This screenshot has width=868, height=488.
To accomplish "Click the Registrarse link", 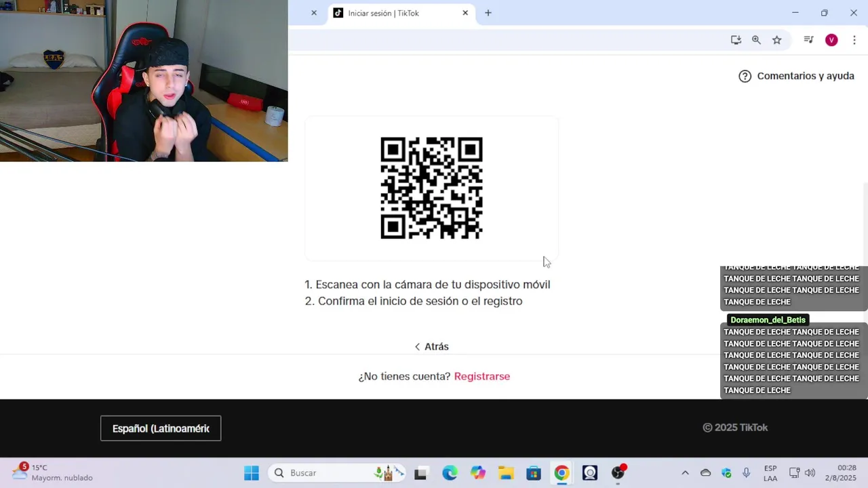I will pos(482,376).
